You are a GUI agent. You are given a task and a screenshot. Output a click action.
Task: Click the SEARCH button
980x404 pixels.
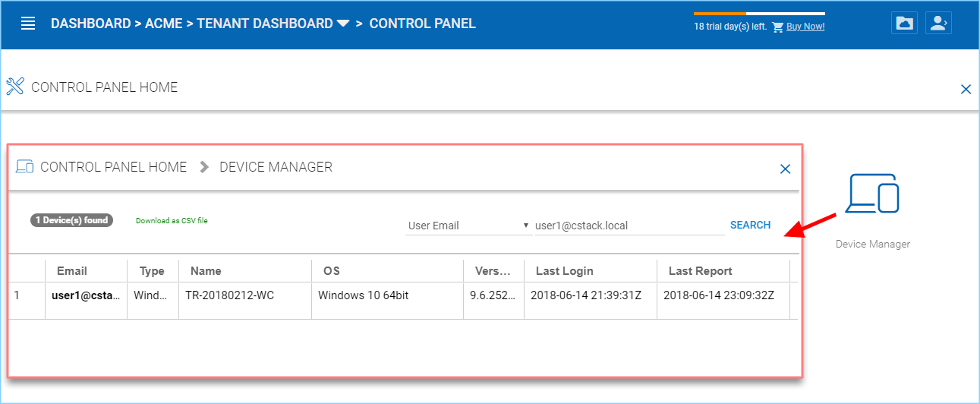(750, 226)
